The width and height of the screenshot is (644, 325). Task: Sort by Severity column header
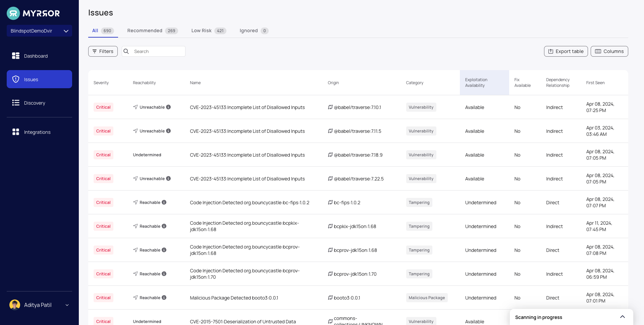[x=101, y=83]
